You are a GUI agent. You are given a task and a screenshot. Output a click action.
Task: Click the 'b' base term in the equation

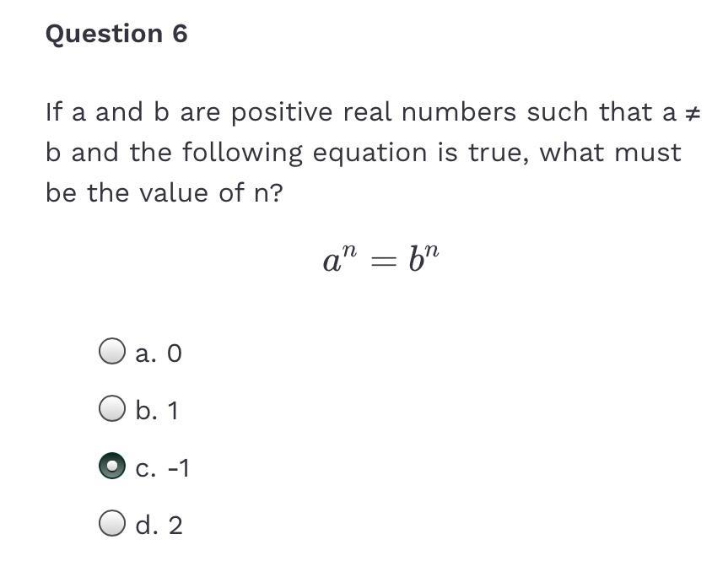tap(415, 260)
